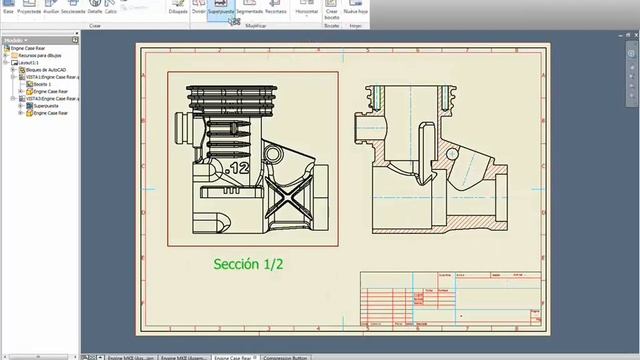This screenshot has height=360, width=640.
Task: Close the Engine Case Rear tab
Action: 255,357
